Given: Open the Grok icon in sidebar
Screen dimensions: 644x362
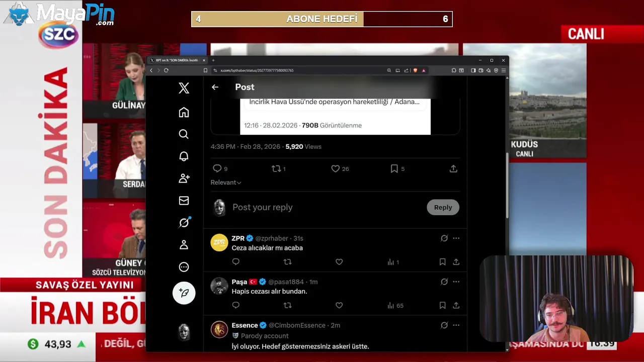Looking at the screenshot, I should (184, 223).
